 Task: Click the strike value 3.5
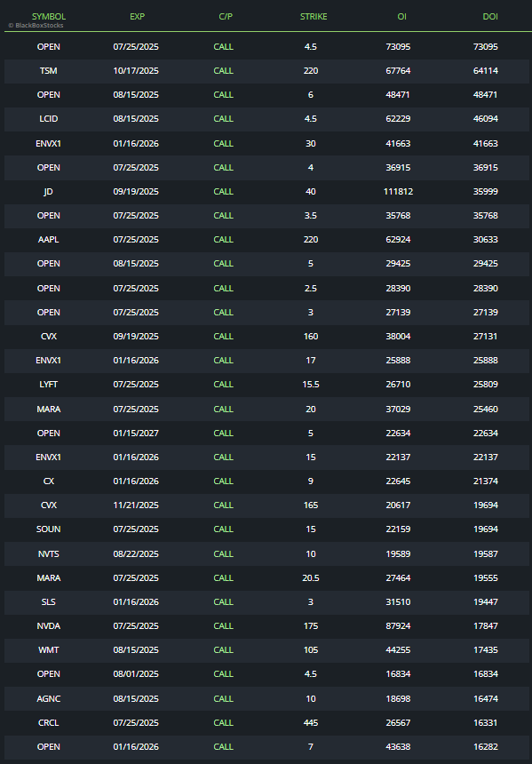(311, 215)
